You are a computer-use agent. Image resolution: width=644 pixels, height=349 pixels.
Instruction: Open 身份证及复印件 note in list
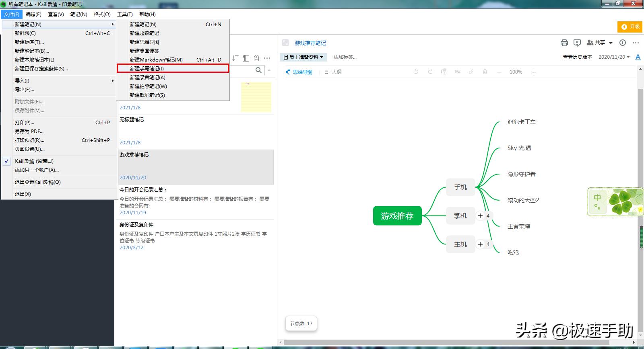pyautogui.click(x=196, y=236)
